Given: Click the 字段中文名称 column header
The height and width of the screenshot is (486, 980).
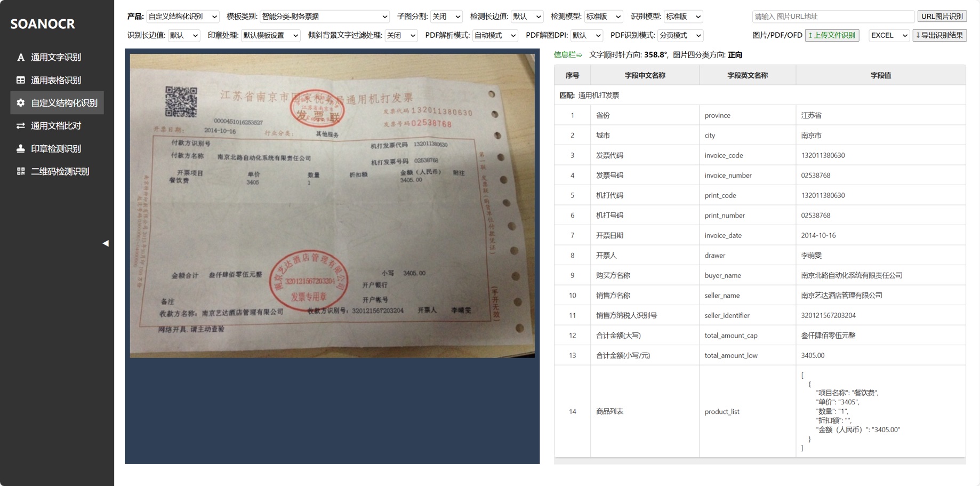Looking at the screenshot, I should coord(645,75).
